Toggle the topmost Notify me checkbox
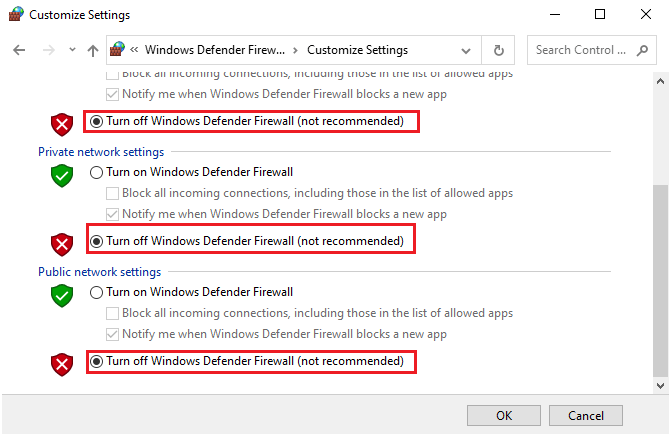The image size is (671, 436). pos(112,94)
